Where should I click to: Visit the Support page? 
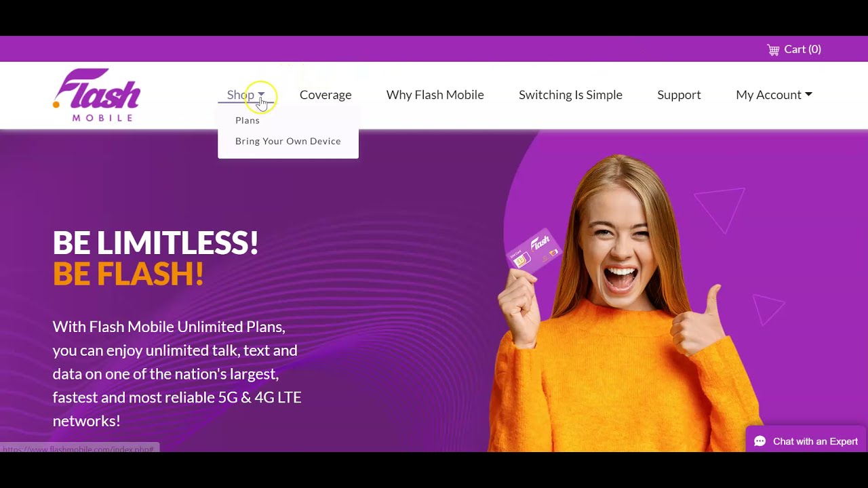click(679, 95)
